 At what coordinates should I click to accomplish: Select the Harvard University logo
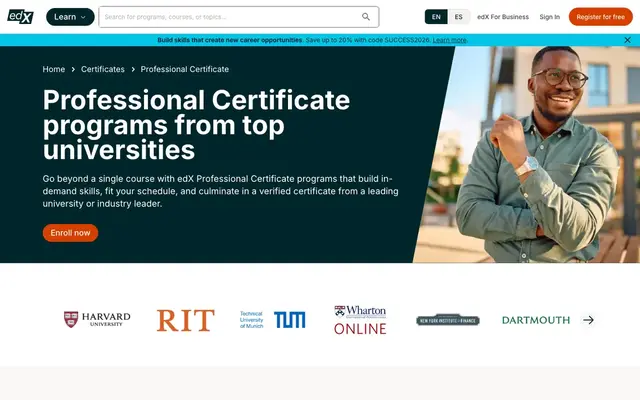[x=97, y=319]
